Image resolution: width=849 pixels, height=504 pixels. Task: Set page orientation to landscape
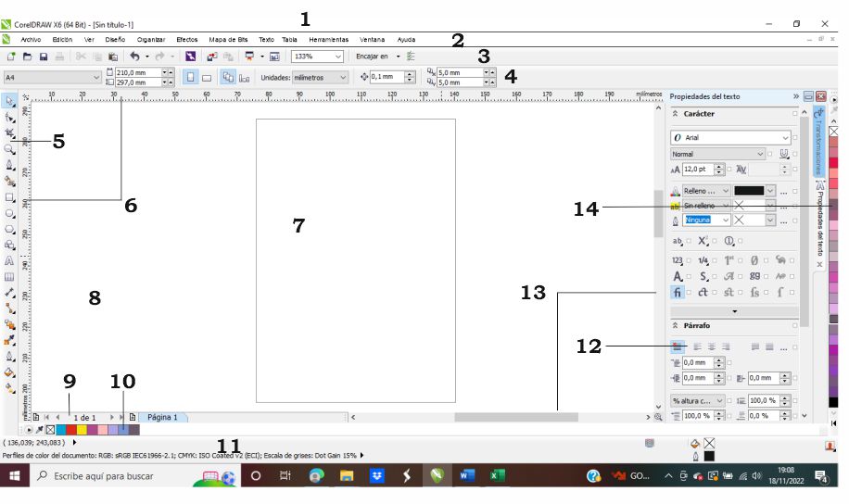coord(207,78)
